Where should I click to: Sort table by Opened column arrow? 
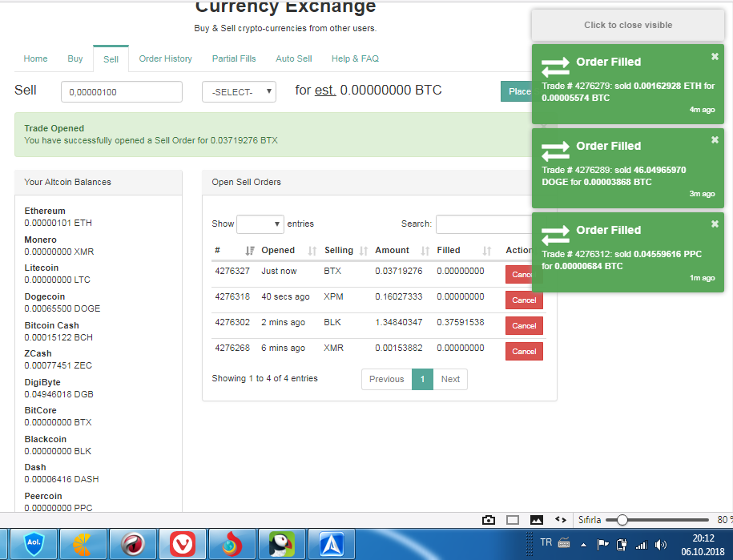(312, 251)
